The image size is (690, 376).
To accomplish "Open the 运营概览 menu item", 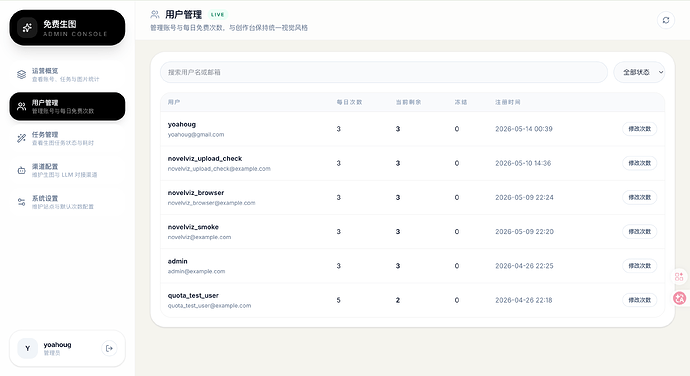I will pos(67,74).
